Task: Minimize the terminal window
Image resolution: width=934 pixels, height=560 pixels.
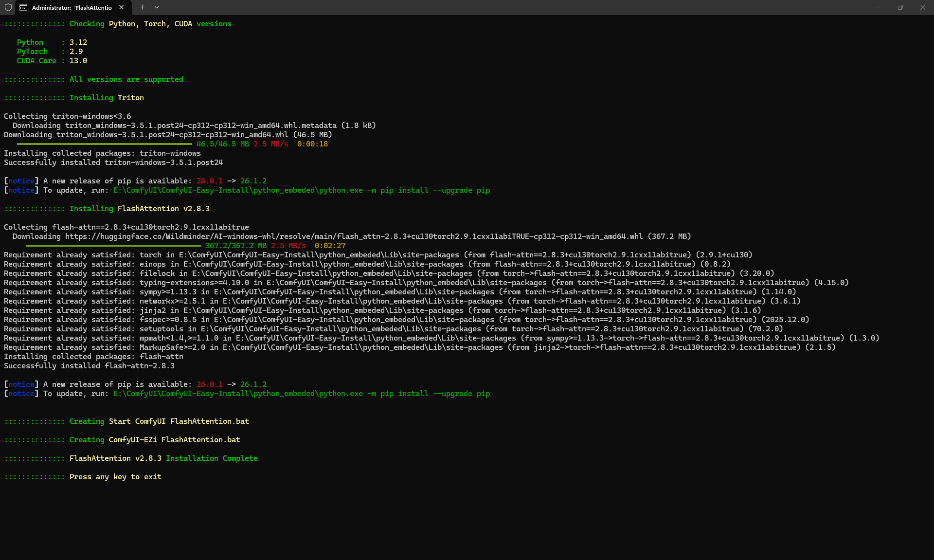Action: [x=878, y=7]
